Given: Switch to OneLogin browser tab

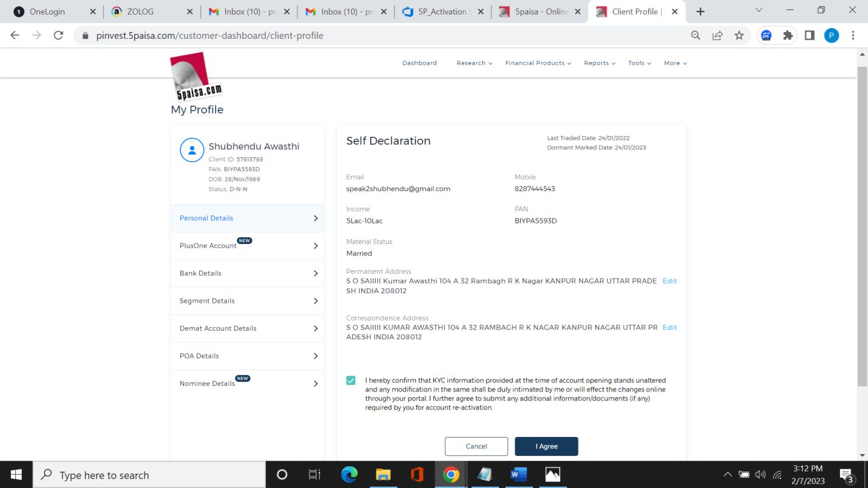Looking at the screenshot, I should (x=53, y=12).
